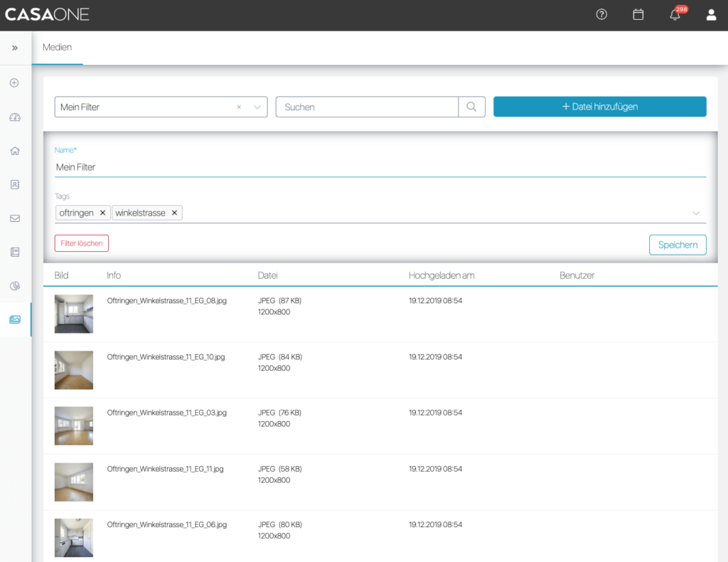The image size is (728, 562).
Task: Open the contacts address book icon
Action: click(15, 184)
